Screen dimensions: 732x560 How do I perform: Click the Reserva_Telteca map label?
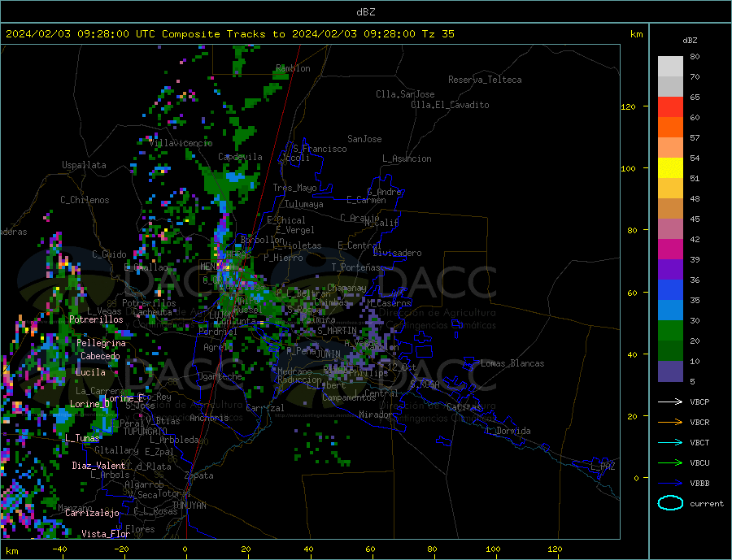pos(485,80)
